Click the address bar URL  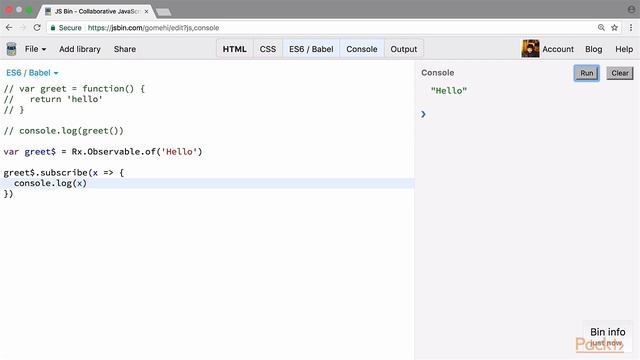(x=153, y=28)
